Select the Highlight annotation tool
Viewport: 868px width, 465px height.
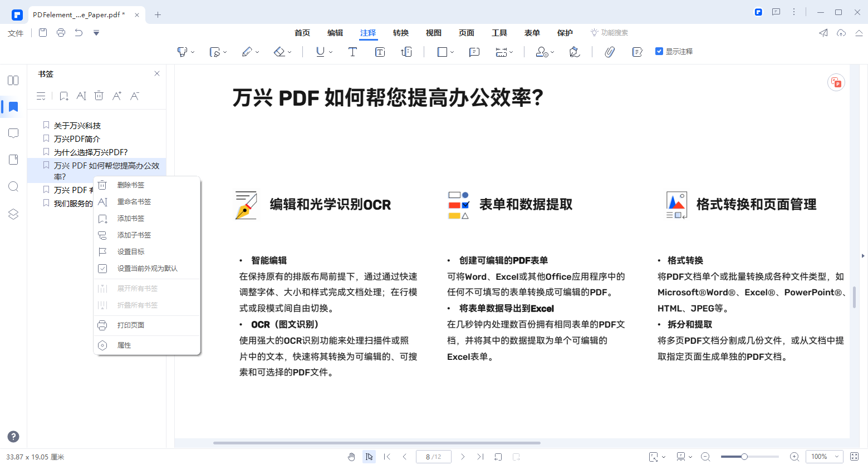point(182,51)
